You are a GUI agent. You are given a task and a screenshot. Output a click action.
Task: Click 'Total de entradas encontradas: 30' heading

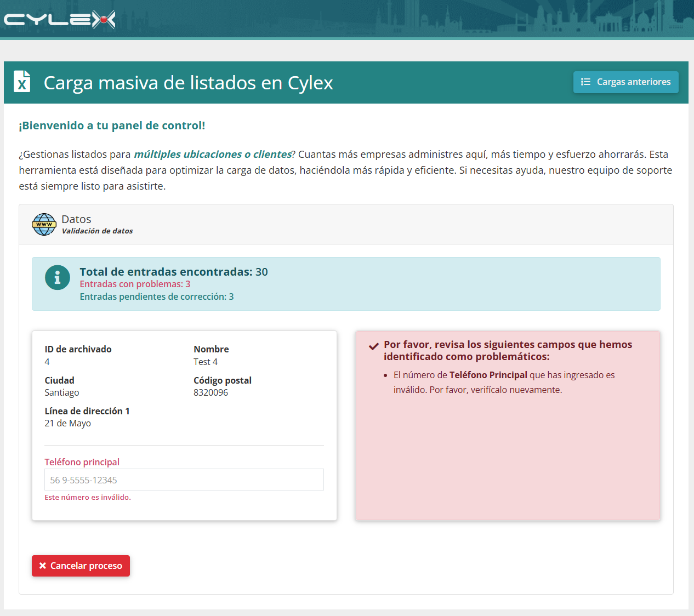pos(174,272)
